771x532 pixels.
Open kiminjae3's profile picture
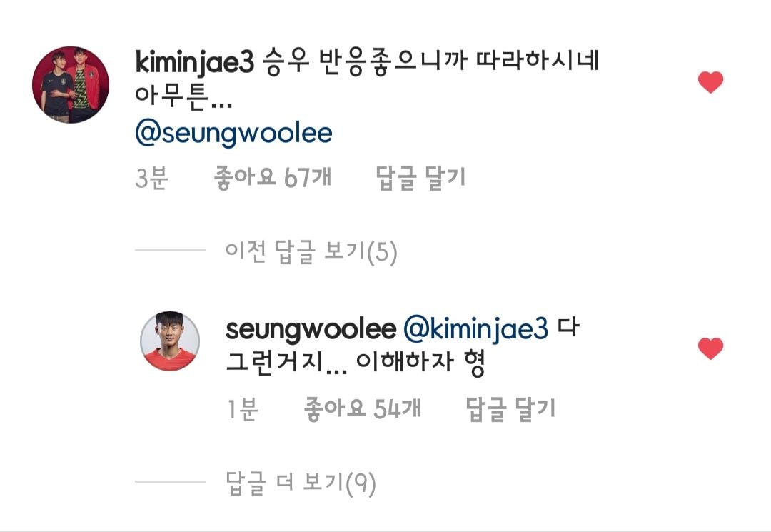click(71, 84)
